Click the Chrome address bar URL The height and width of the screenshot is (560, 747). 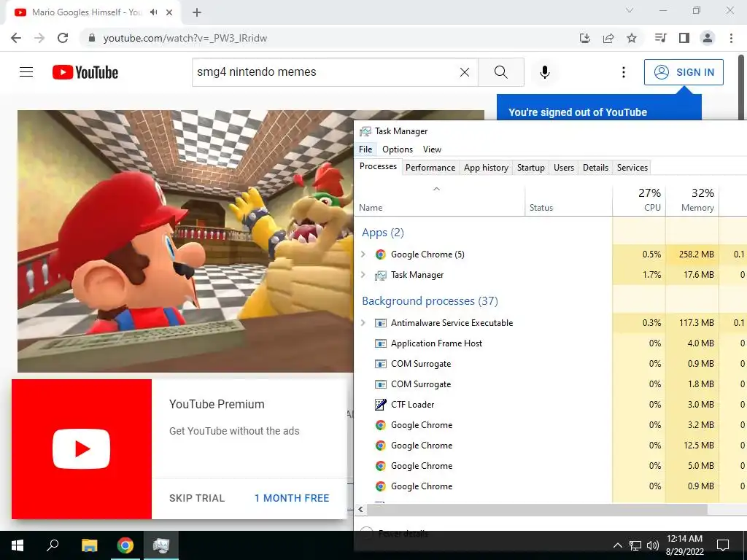(x=185, y=38)
